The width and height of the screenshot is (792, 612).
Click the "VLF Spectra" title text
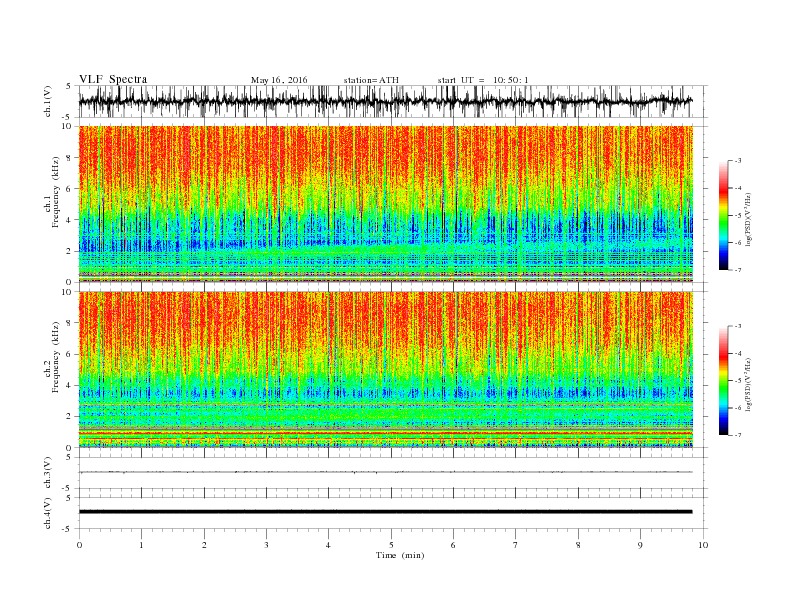pyautogui.click(x=113, y=79)
